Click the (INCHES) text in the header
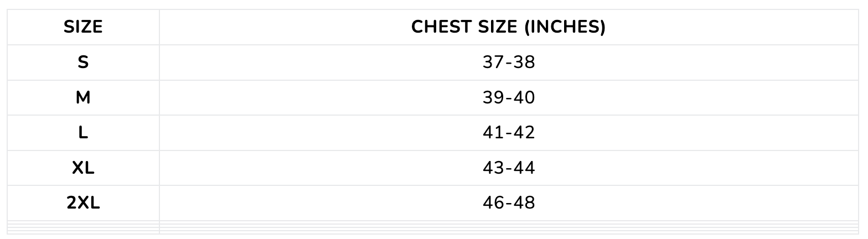 point(565,27)
